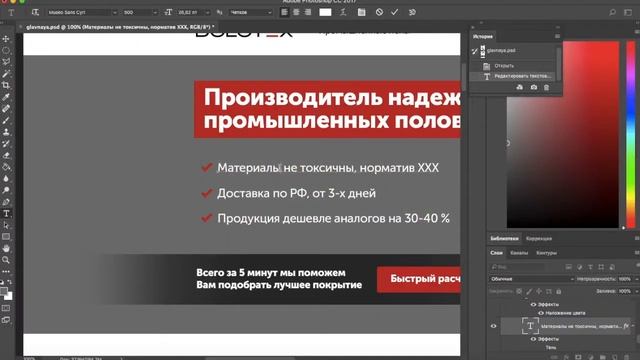Select the Eraser tool
640x360 pixels.
tap(6, 155)
